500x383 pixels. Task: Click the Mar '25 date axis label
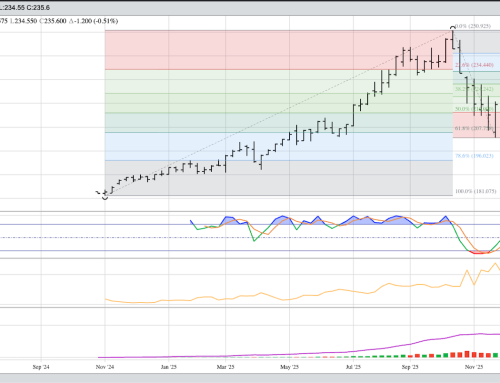(225, 367)
